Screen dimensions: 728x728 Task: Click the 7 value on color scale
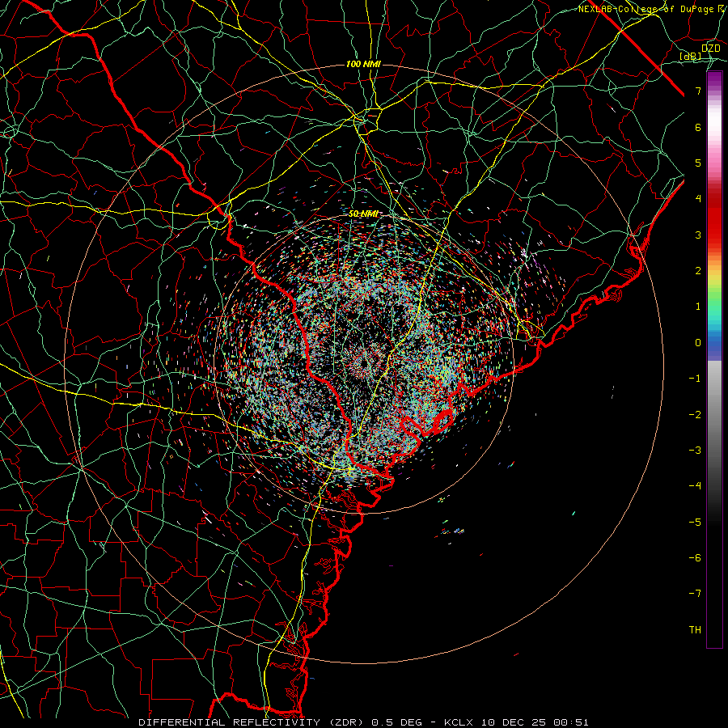point(698,91)
